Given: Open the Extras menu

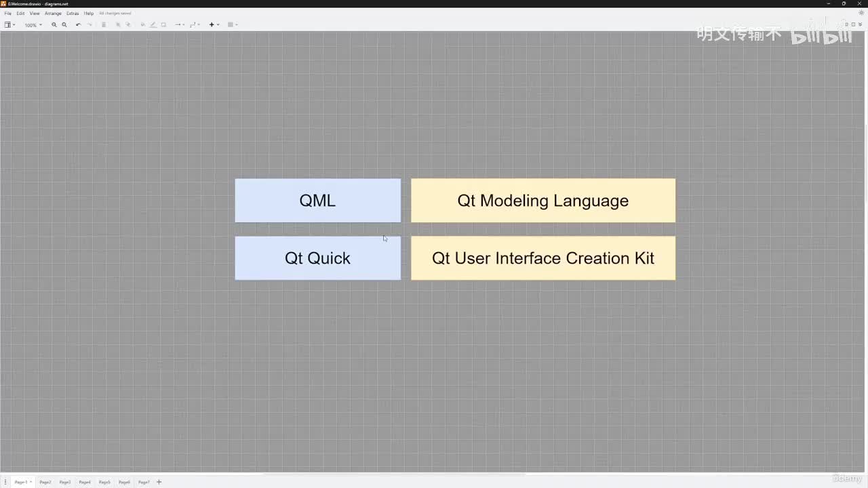Looking at the screenshot, I should 73,14.
